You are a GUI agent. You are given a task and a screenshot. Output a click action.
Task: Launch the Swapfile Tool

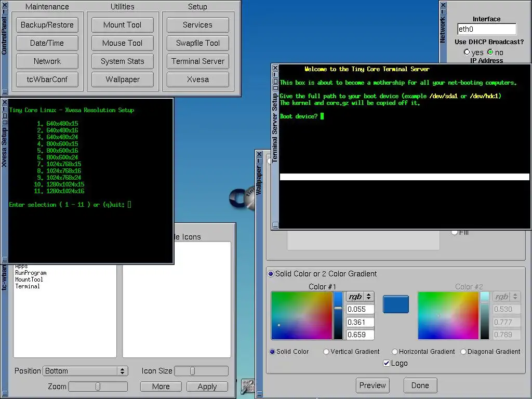click(x=198, y=43)
